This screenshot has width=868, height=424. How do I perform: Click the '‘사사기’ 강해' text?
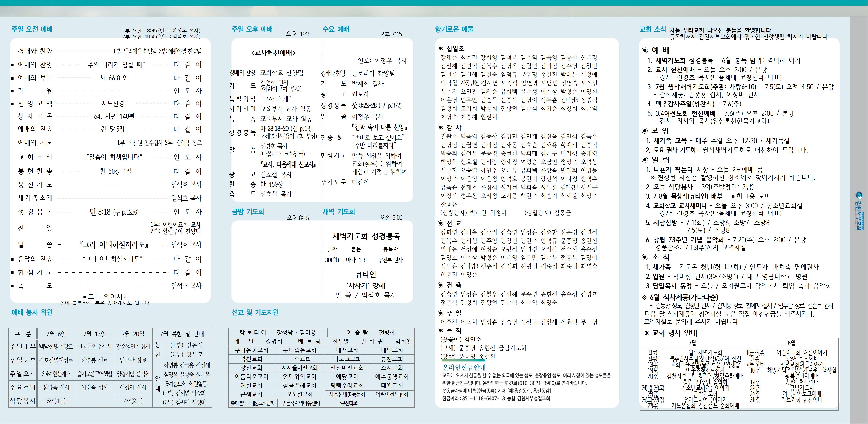[366, 285]
